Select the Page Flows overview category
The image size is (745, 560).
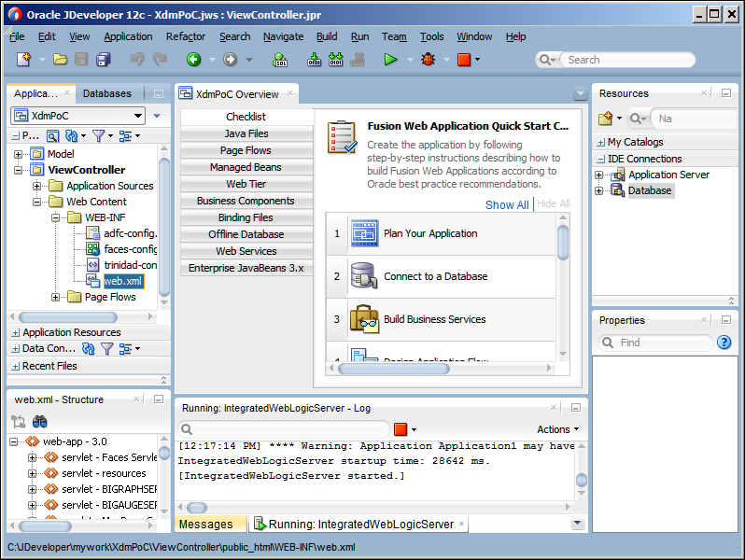pos(246,150)
